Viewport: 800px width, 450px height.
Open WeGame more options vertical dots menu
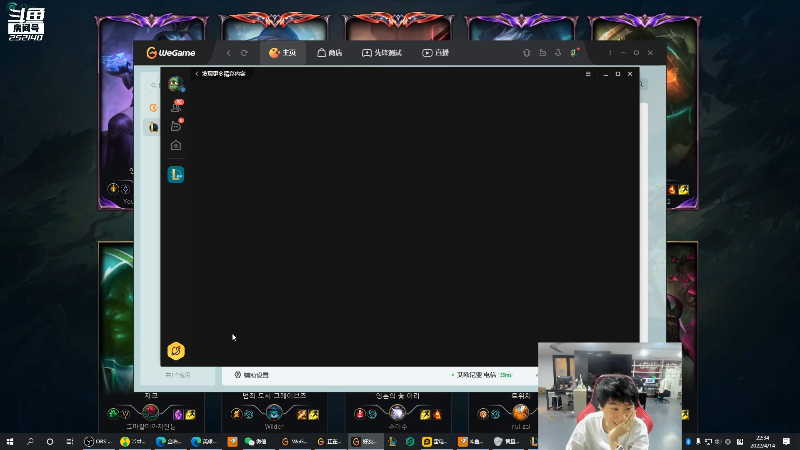(x=610, y=53)
